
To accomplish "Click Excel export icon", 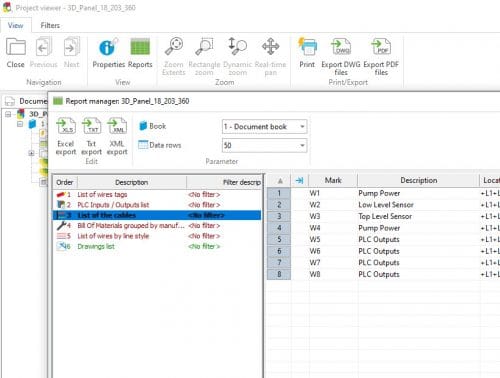I will [x=66, y=127].
